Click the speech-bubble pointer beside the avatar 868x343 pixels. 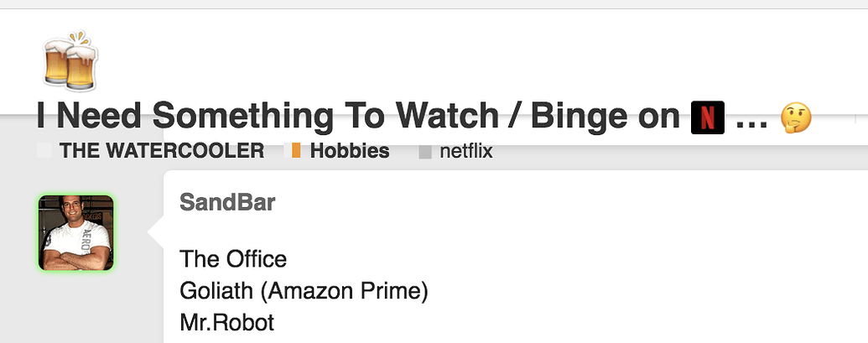point(155,233)
